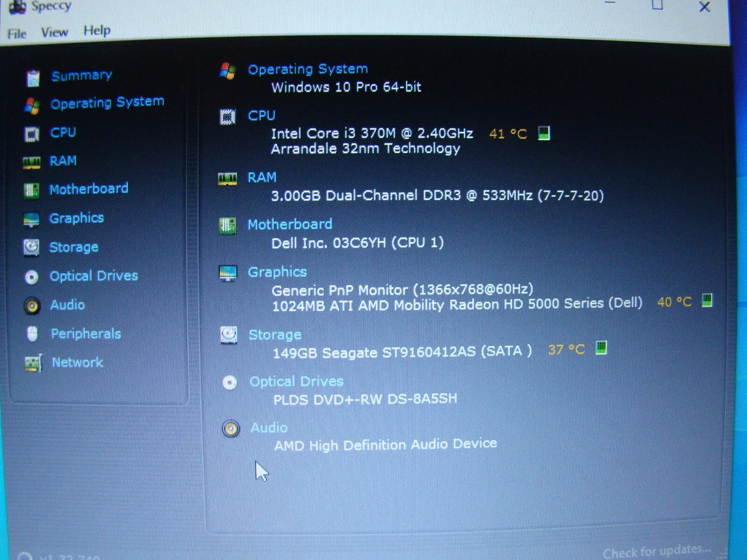Select Storage in the sidebar
This screenshot has width=747, height=560.
[x=74, y=248]
